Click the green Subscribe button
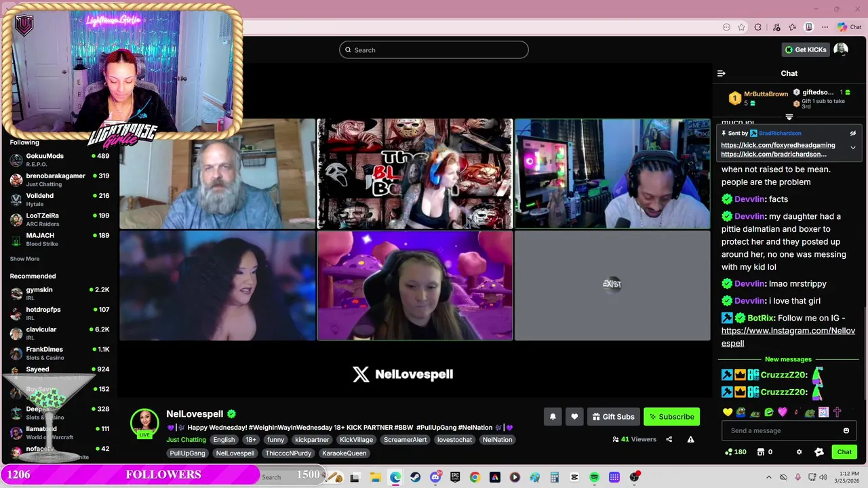 coord(671,417)
